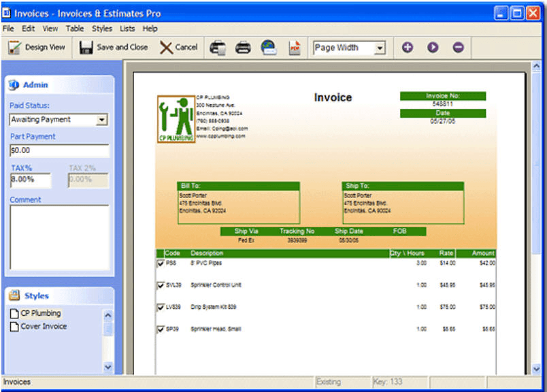The image size is (547, 392).
Task: Zoom in with the purple plus icon
Action: tap(408, 47)
